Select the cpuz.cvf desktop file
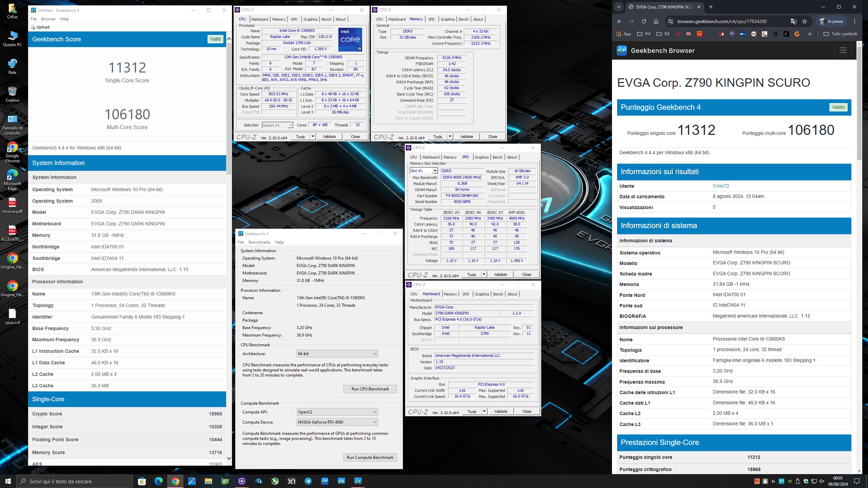 [13, 317]
